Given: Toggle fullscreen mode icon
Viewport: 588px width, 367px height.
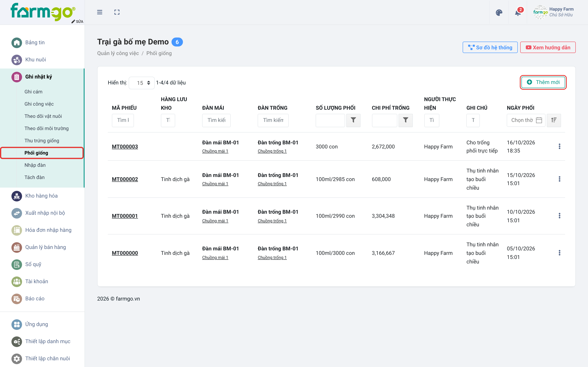Looking at the screenshot, I should coord(117,12).
